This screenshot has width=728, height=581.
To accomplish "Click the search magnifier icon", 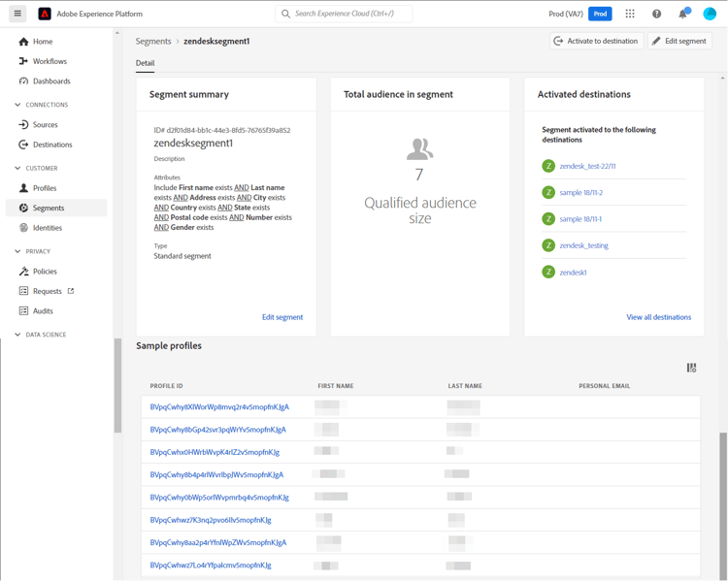I will [x=285, y=14].
